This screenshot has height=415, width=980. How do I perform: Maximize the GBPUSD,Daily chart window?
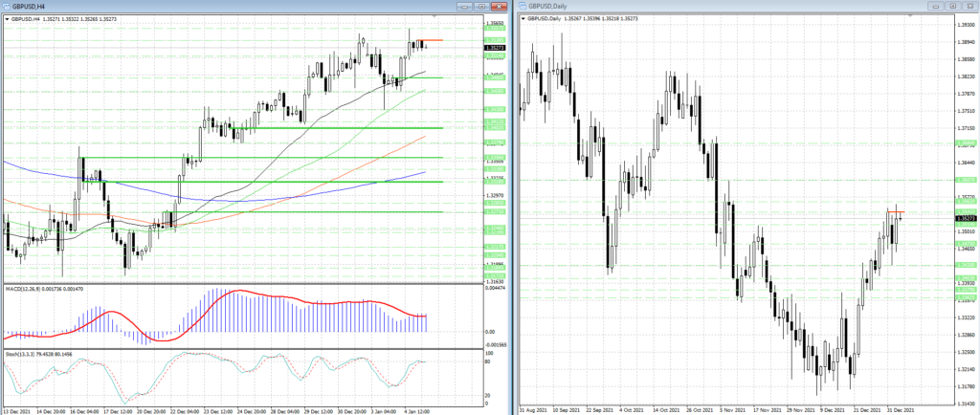953,7
